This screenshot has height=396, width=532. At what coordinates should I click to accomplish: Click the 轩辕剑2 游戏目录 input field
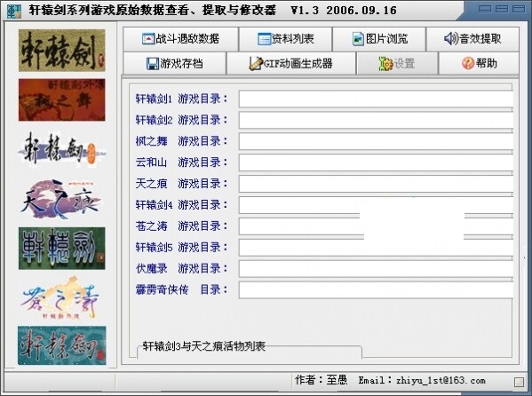coord(376,120)
